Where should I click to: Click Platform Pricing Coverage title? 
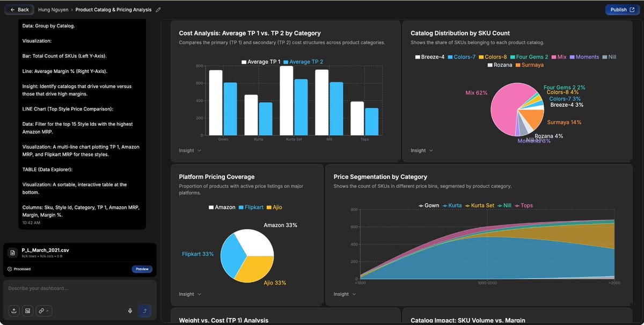coord(217,177)
